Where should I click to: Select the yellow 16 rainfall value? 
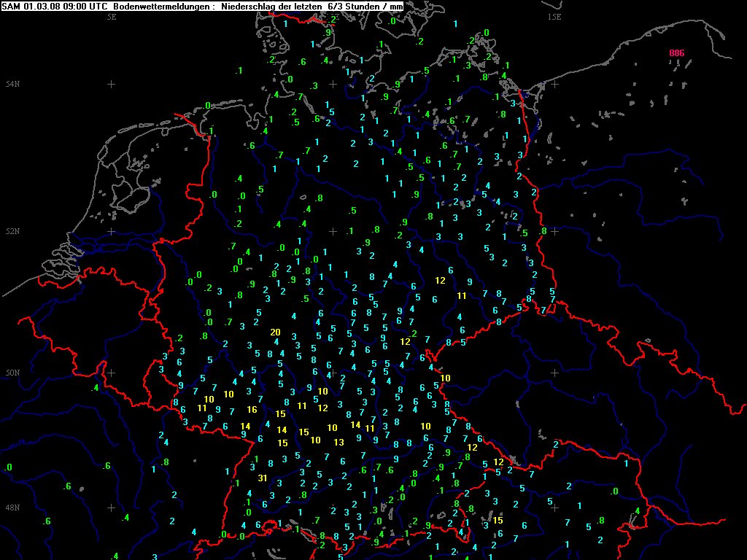coord(252,410)
